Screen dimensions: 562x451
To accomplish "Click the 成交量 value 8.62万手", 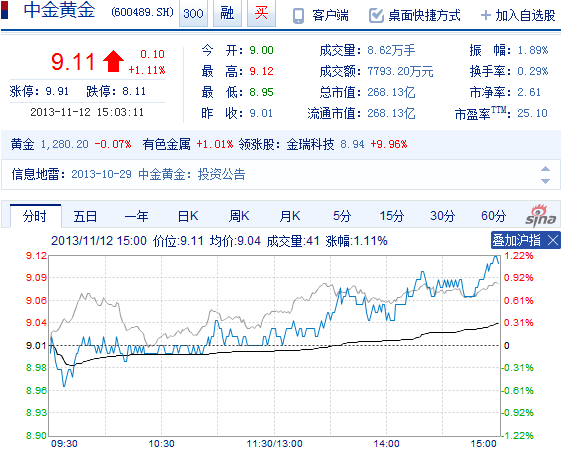I will (x=391, y=50).
